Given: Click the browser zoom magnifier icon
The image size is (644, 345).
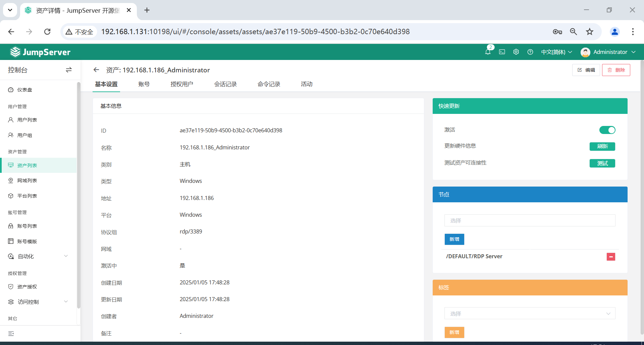Looking at the screenshot, I should point(573,31).
